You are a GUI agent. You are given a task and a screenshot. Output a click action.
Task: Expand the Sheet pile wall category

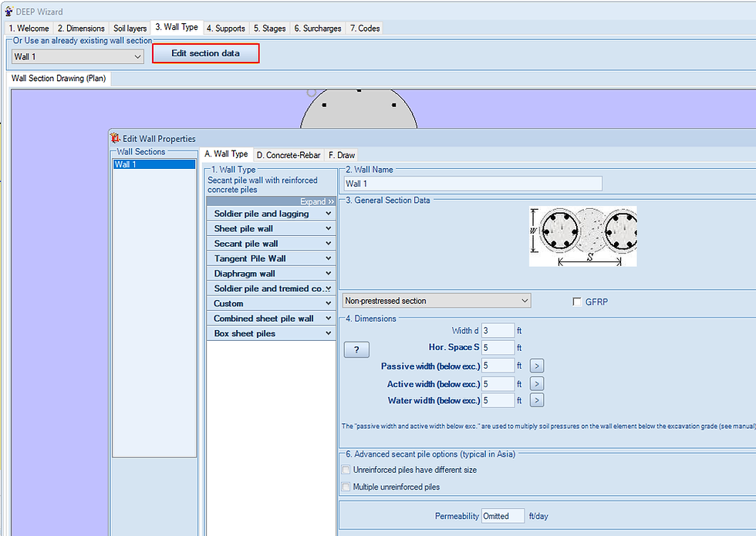pos(271,228)
